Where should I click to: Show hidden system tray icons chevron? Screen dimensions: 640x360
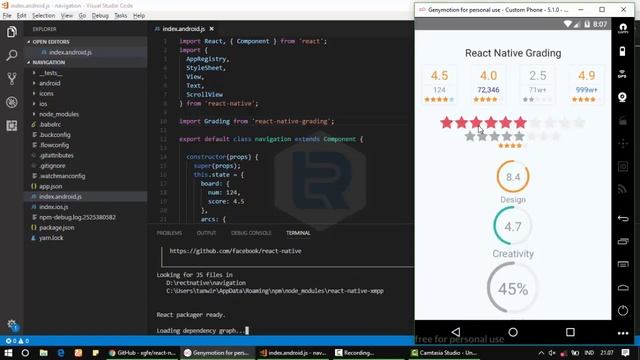pos(541,353)
